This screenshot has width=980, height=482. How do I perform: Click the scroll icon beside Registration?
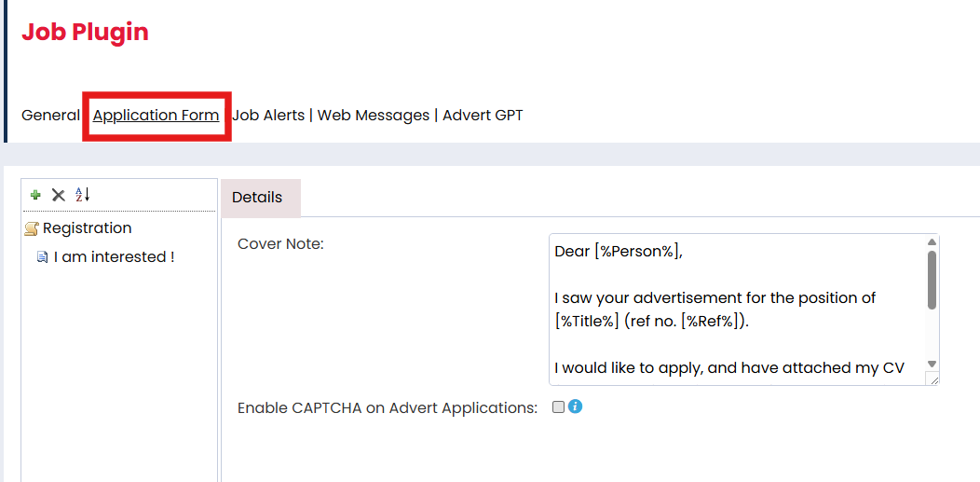[x=32, y=228]
